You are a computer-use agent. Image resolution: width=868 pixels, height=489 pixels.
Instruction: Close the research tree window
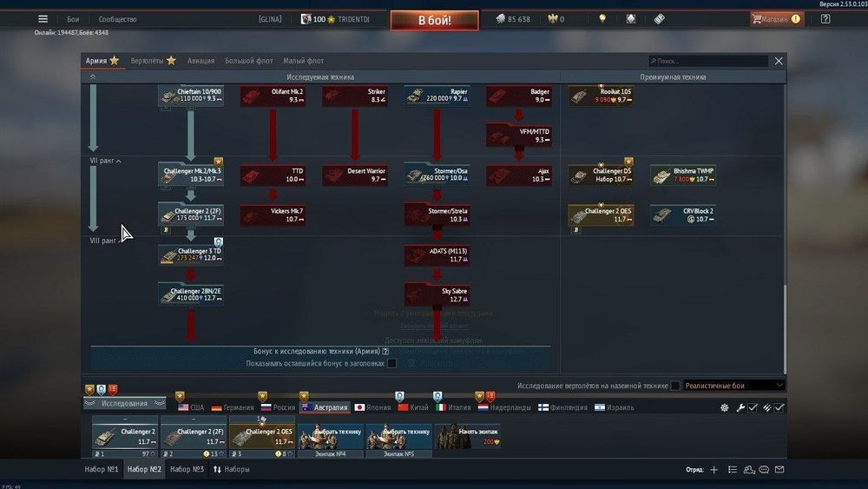click(x=779, y=61)
